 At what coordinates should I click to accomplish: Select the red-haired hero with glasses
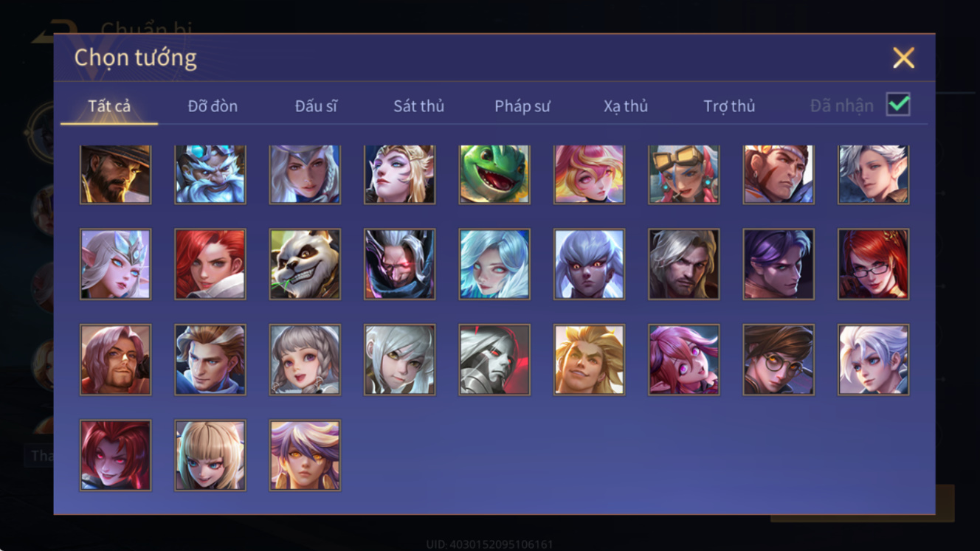873,264
